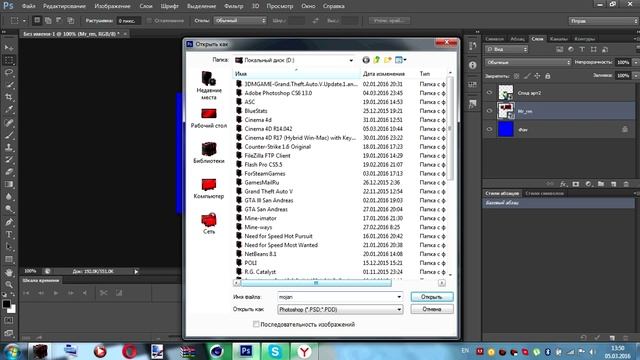Add a layer mask from Layers panel
This screenshot has height=360, width=640.
coord(576,184)
